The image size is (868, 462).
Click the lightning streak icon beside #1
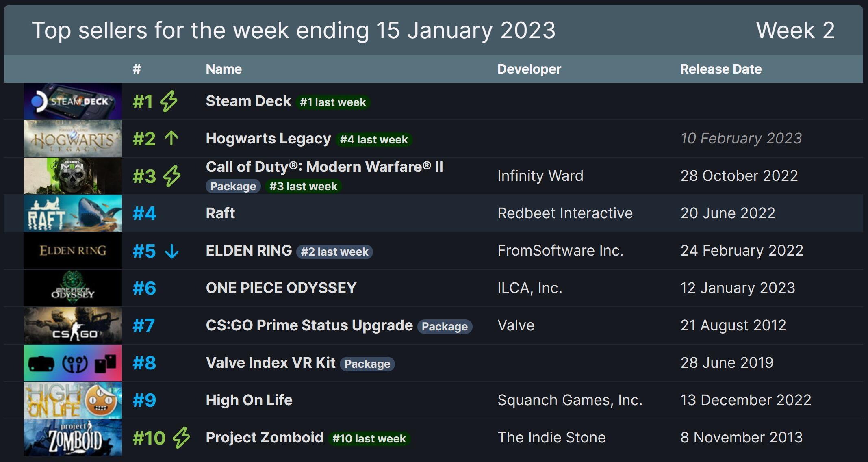tap(168, 101)
